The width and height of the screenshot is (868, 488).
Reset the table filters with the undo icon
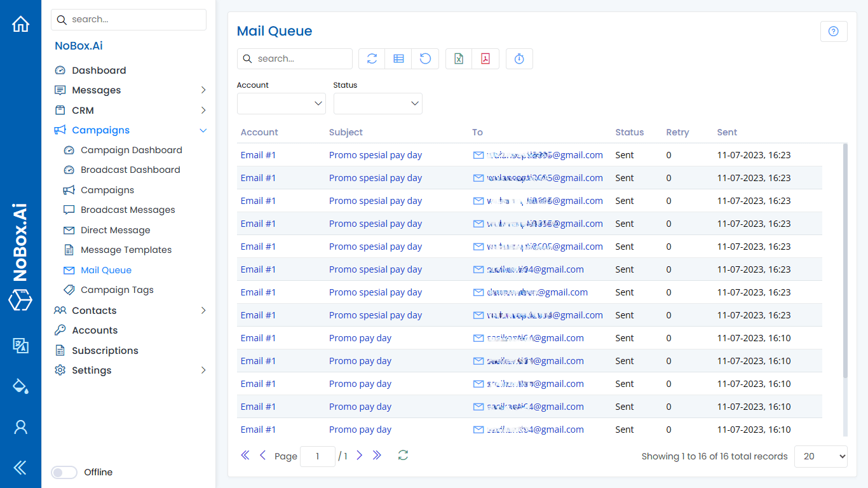point(425,58)
